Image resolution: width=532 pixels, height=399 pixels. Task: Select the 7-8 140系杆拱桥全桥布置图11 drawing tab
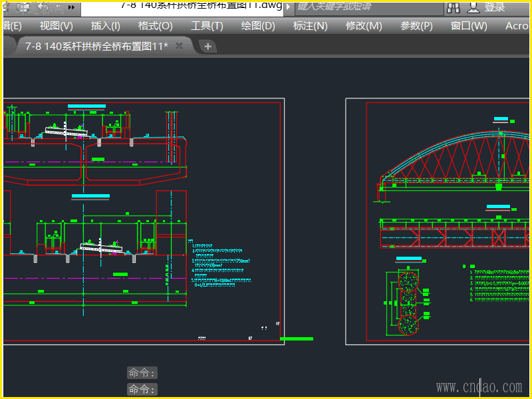96,46
